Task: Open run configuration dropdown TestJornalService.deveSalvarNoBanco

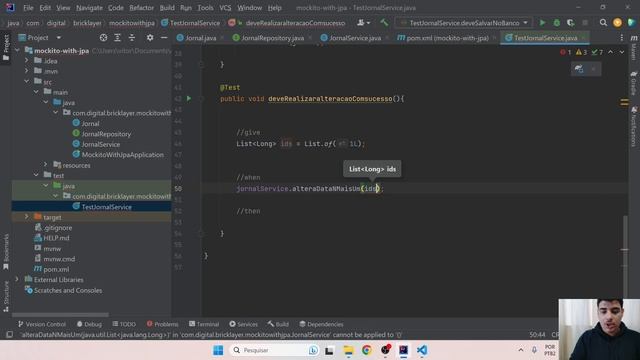Action: (464, 23)
